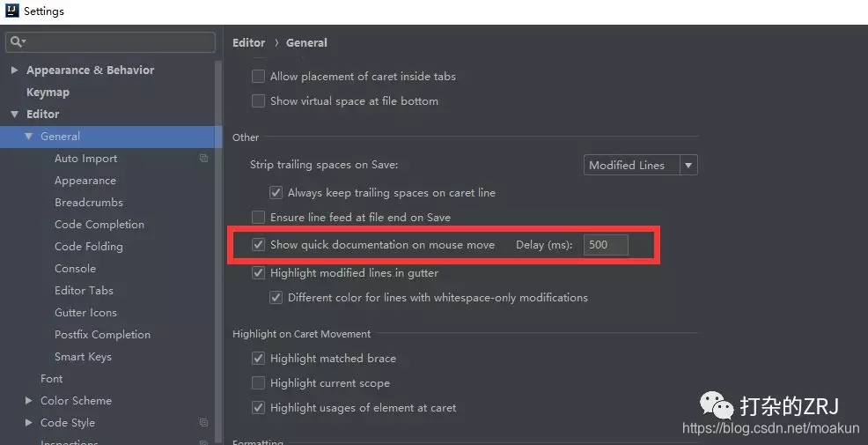The height and width of the screenshot is (445, 868).
Task: Click the copy icon next to Auto Import
Action: coord(203,159)
